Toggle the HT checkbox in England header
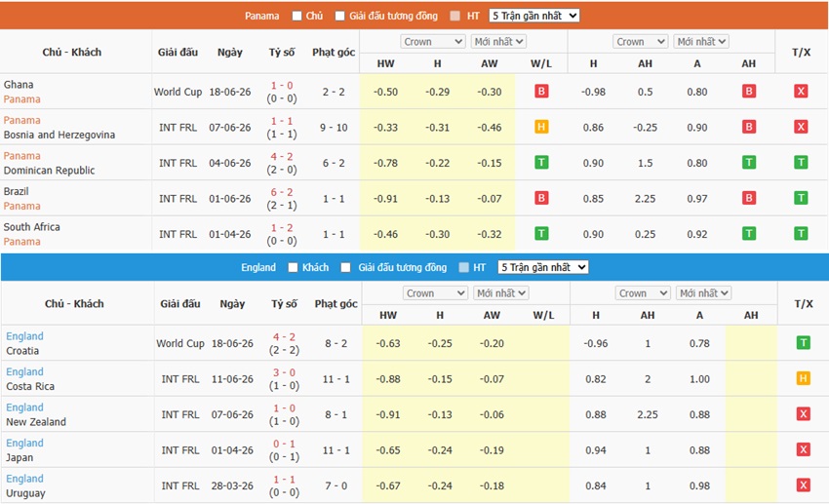Image resolution: width=829 pixels, height=504 pixels. click(463, 267)
